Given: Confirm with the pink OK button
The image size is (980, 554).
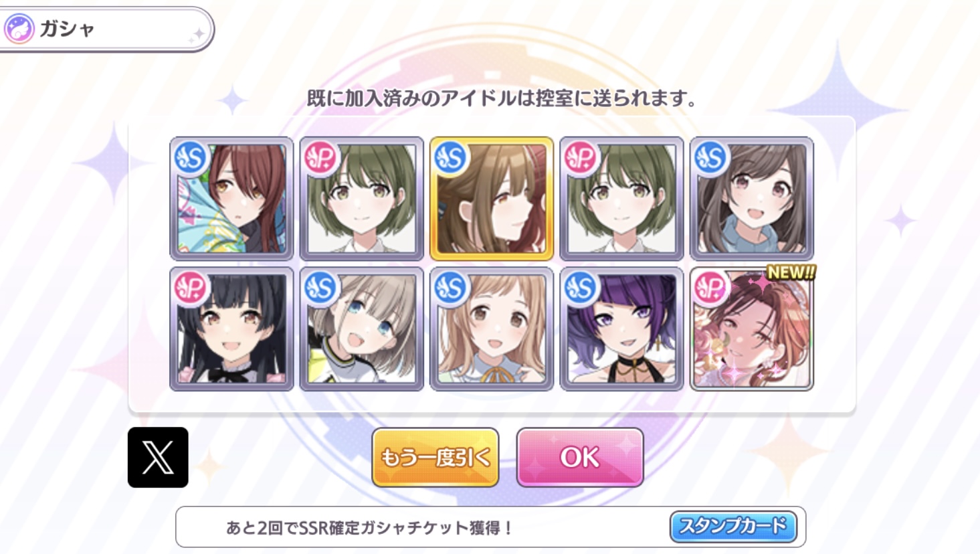Looking at the screenshot, I should point(580,458).
